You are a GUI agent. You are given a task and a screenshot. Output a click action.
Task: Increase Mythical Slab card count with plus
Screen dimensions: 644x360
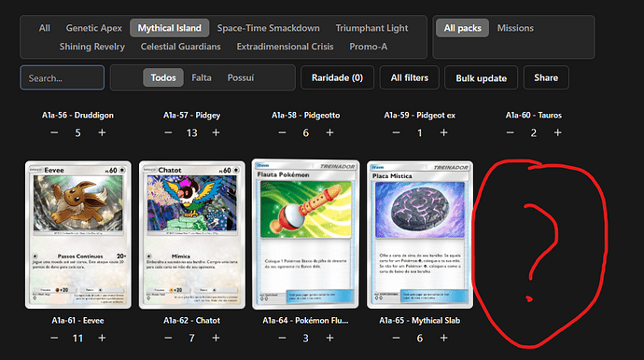point(443,338)
